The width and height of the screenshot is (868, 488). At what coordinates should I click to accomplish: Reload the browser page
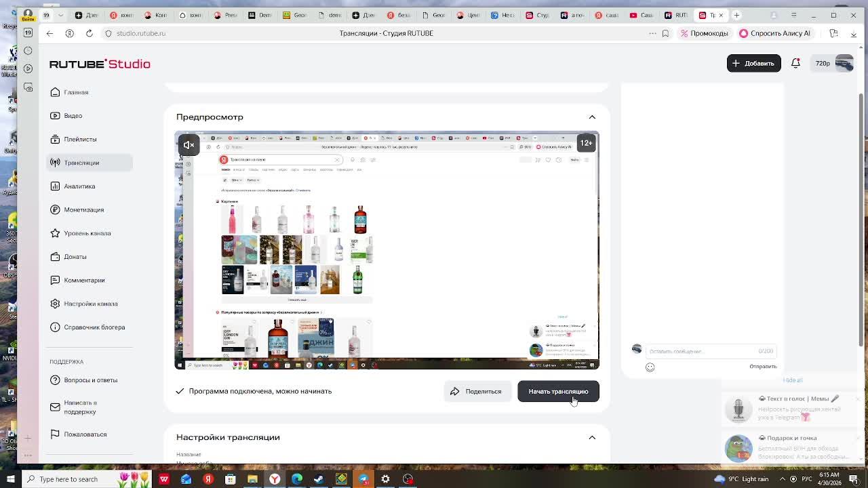(x=89, y=33)
